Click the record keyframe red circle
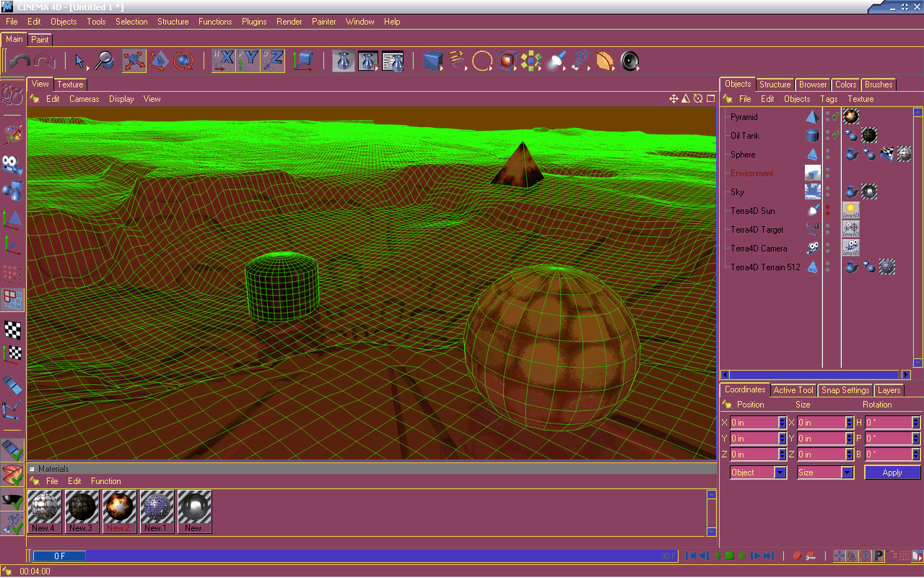924x578 pixels. (797, 556)
